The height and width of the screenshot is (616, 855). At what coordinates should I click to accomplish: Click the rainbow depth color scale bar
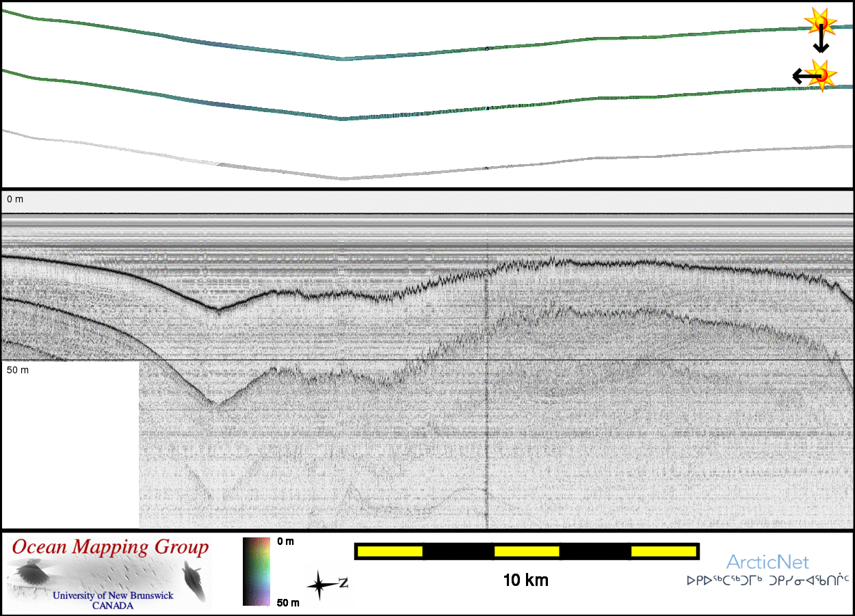point(256,572)
